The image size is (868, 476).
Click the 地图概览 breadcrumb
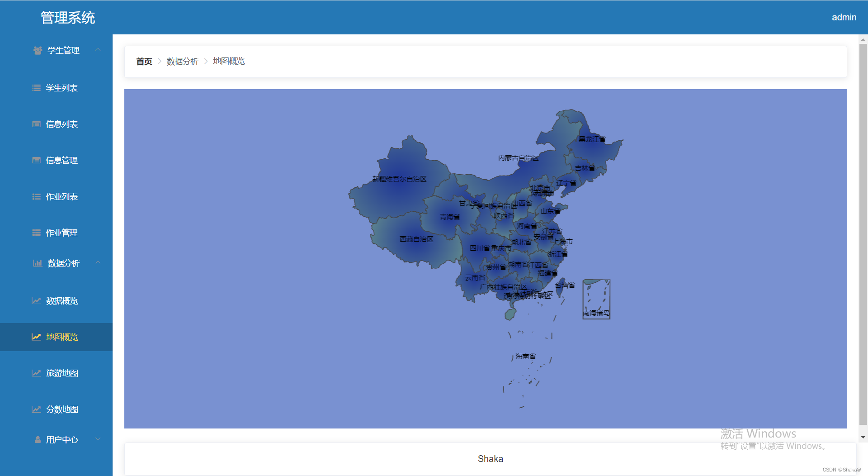pyautogui.click(x=229, y=61)
